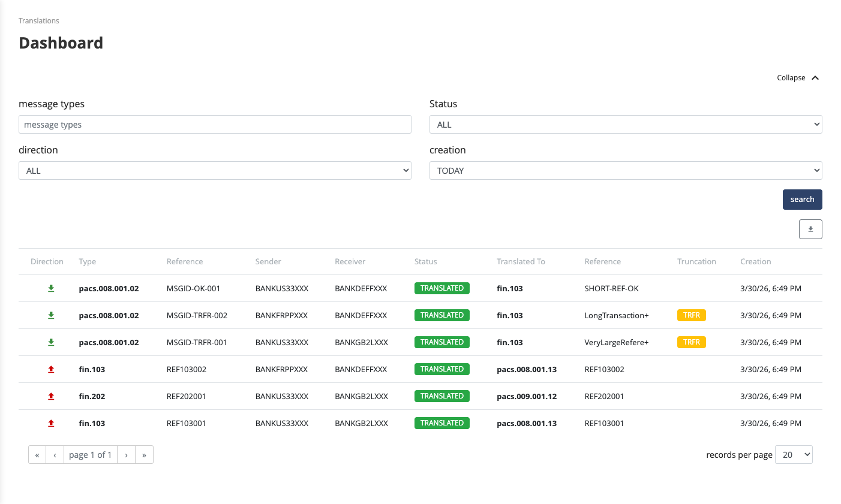This screenshot has width=841, height=504.
Task: Click sender BANKFRPPXXX in REF103002 row
Action: click(x=281, y=369)
